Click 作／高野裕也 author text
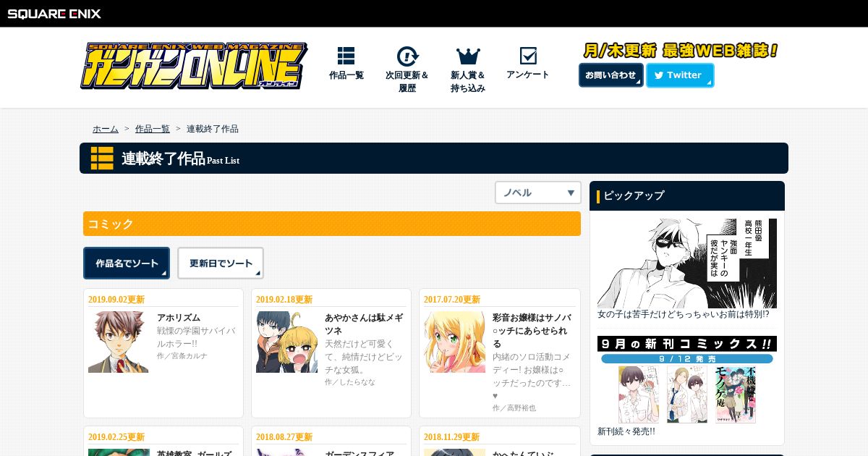The image size is (868, 456). click(514, 408)
